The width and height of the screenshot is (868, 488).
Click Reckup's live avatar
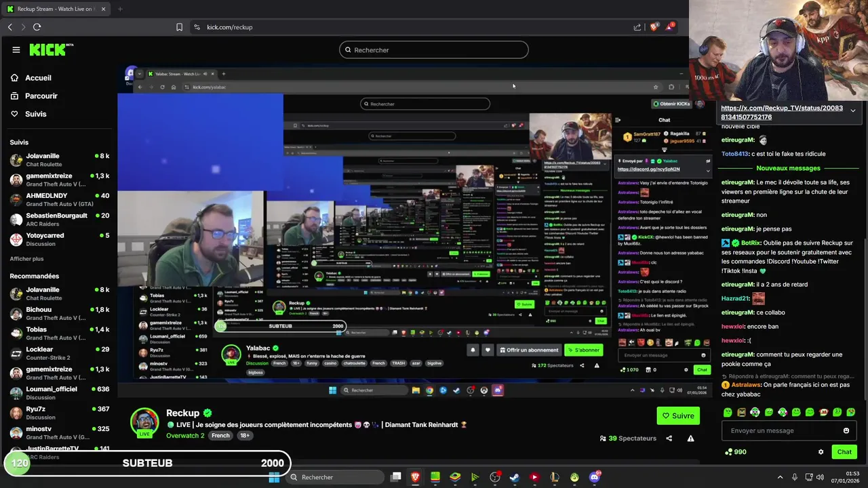(144, 422)
